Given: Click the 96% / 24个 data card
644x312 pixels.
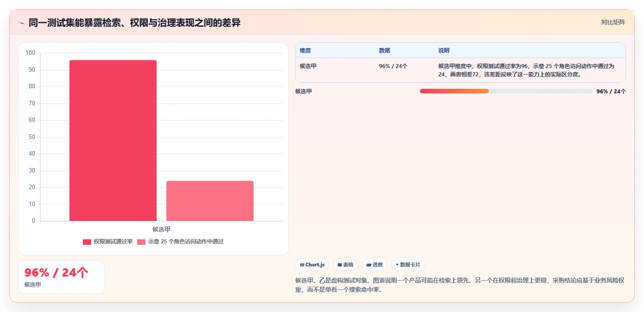Looking at the screenshot, I should [61, 277].
